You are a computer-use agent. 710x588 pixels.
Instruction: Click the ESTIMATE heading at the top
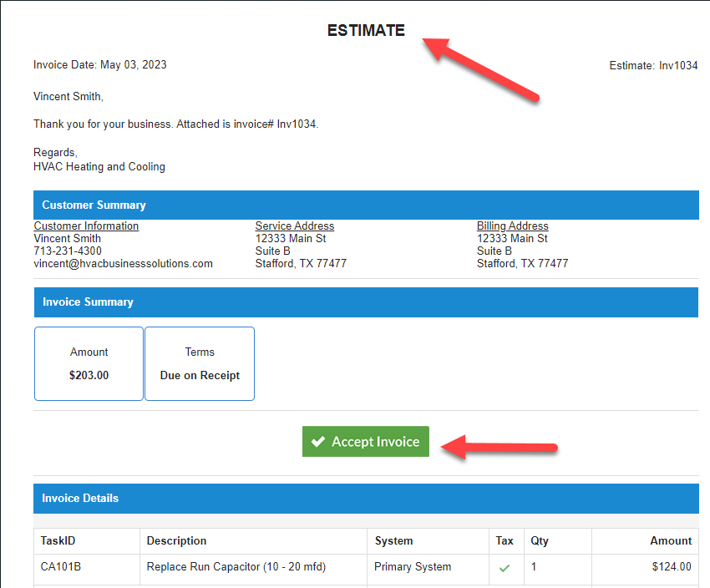[365, 30]
